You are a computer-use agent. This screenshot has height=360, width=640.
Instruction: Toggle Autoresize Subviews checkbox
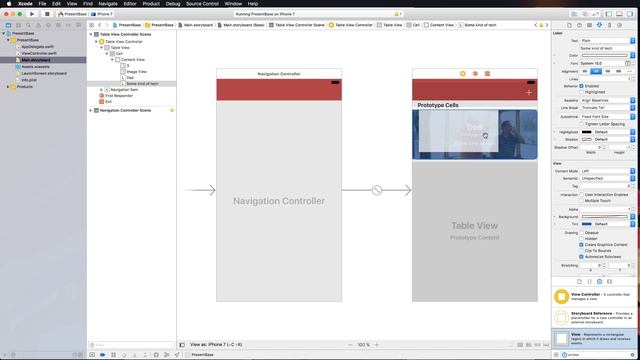coord(581,257)
